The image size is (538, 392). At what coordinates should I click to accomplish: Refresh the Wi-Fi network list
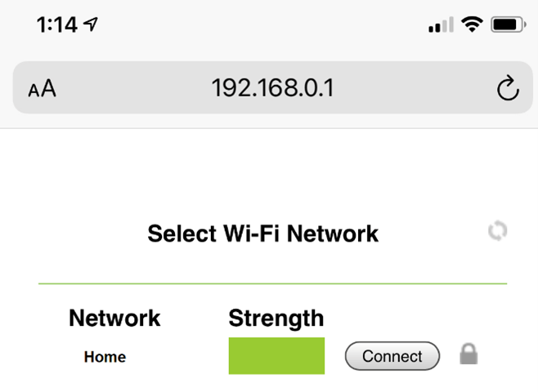497,231
